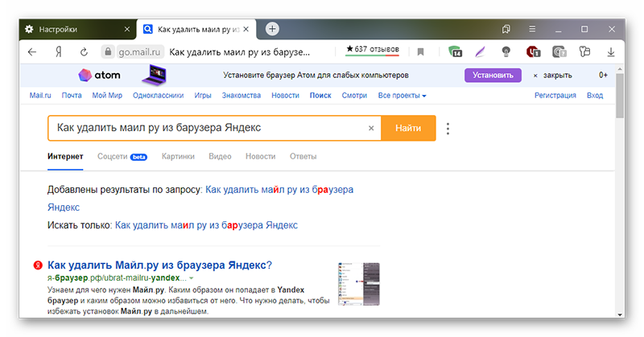The width and height of the screenshot is (644, 337).
Task: Open the tab collections icon in the title bar
Action: (506, 29)
